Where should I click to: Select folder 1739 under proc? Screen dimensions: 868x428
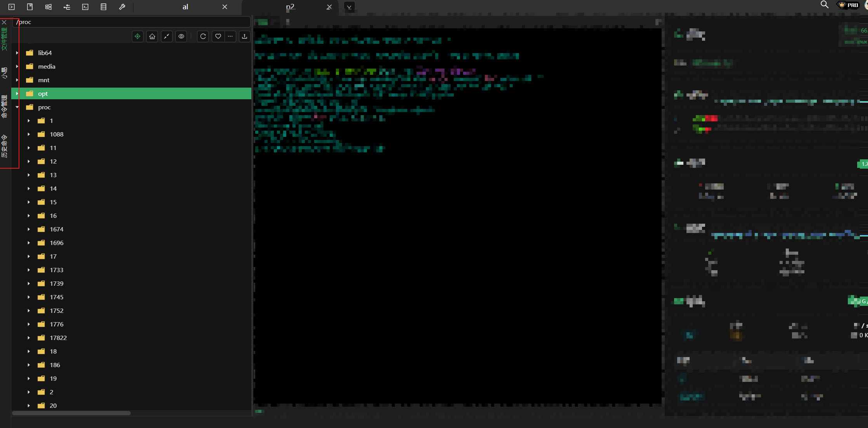click(x=57, y=283)
